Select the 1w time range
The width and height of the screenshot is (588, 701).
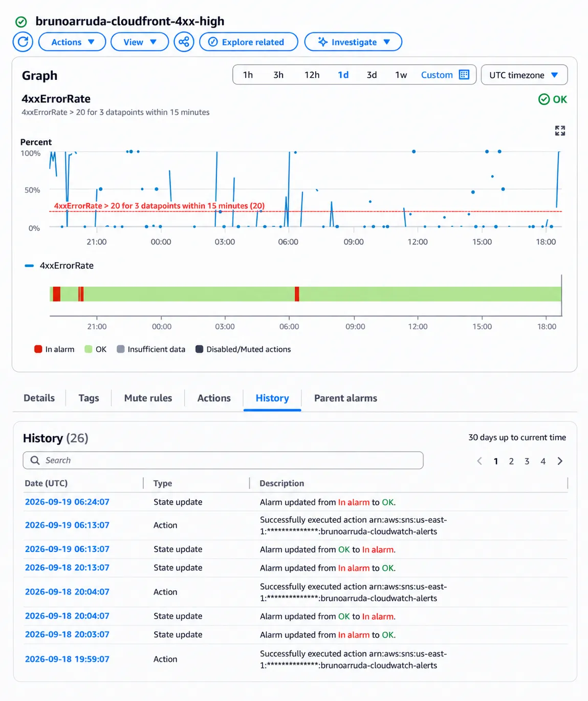pos(401,75)
